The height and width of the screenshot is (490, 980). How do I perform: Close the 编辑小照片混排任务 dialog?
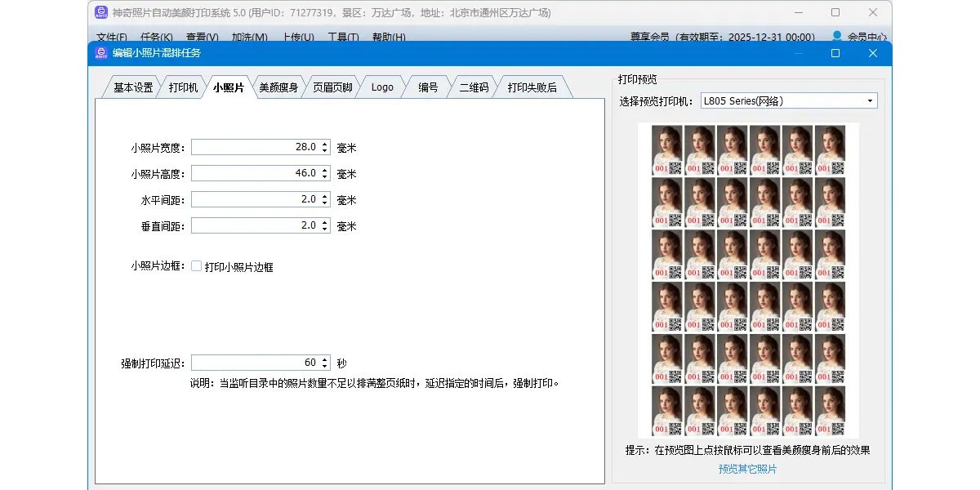(872, 53)
